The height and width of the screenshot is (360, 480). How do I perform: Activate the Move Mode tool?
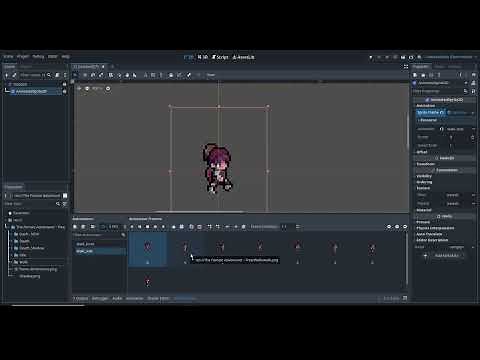pyautogui.click(x=85, y=75)
